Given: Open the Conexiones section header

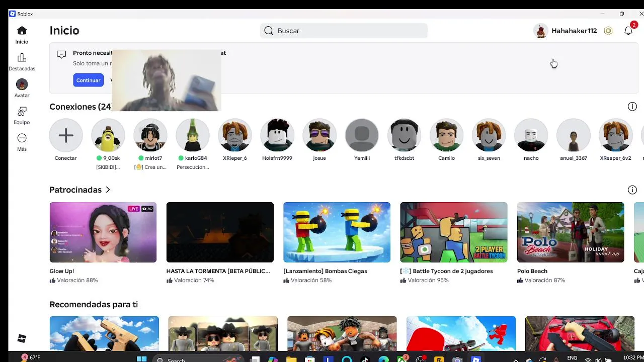Looking at the screenshot, I should click(80, 107).
